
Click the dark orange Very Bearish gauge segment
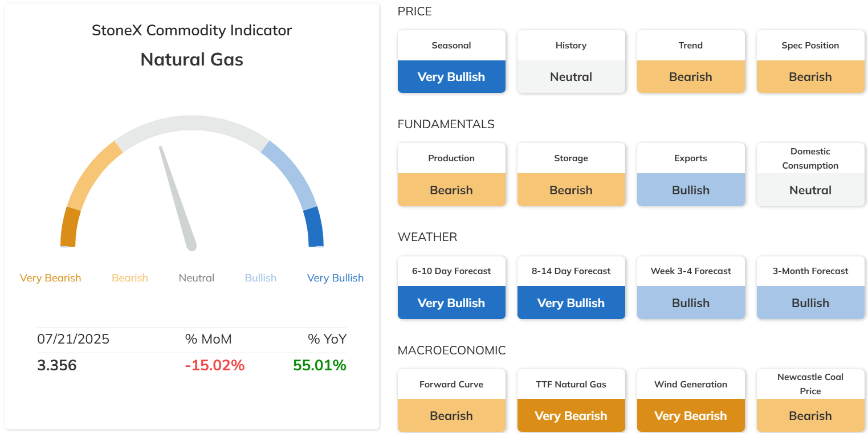(x=70, y=227)
